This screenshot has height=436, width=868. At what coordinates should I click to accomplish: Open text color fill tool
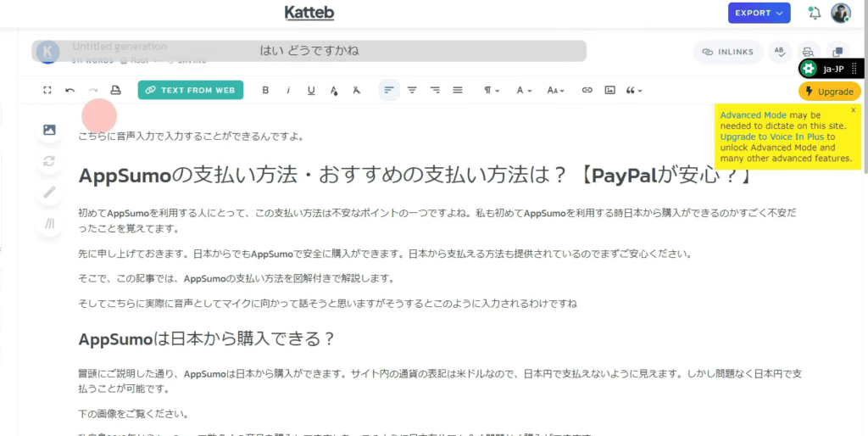click(x=334, y=90)
